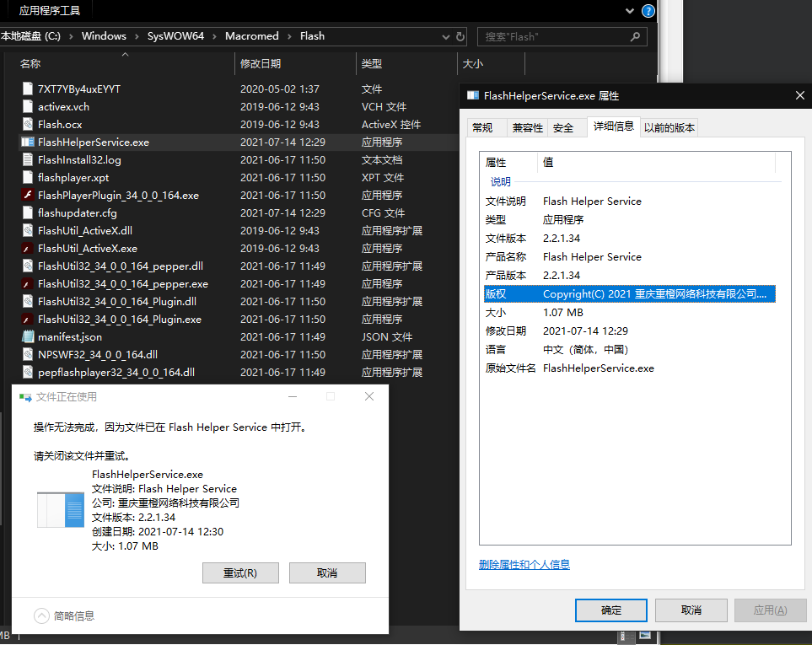Sort files by the 修改日期 column header
This screenshot has width=812, height=645.
[x=261, y=64]
